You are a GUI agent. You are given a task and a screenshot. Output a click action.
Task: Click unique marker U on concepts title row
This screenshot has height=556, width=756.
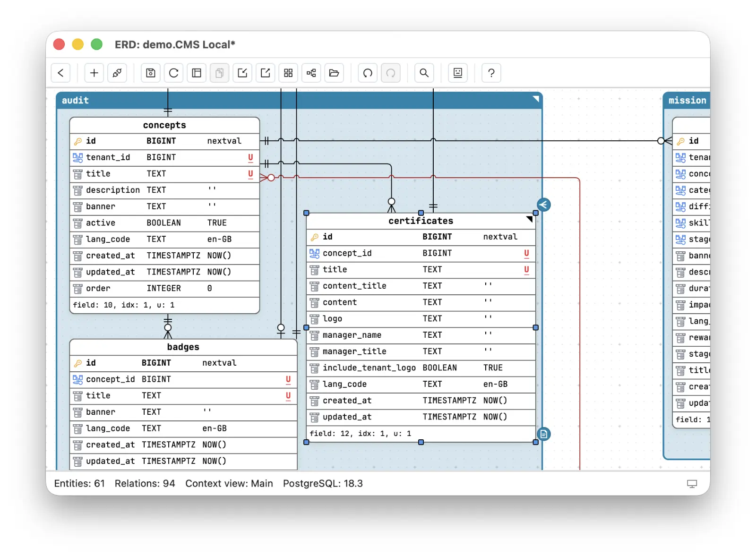tap(250, 174)
